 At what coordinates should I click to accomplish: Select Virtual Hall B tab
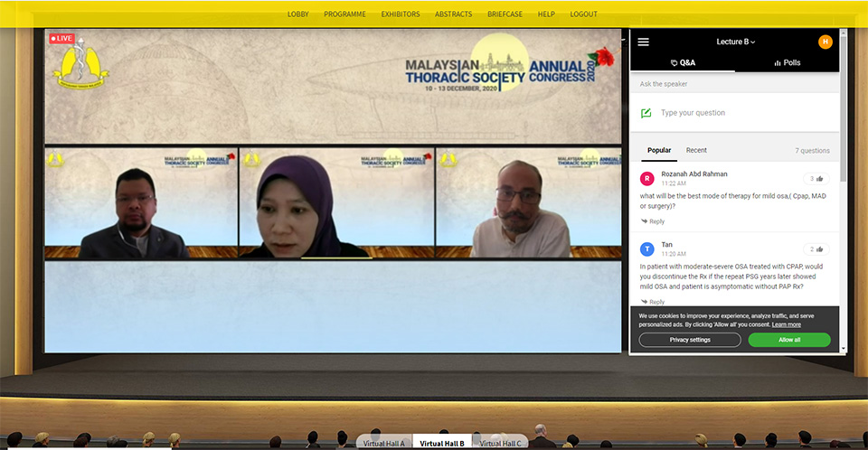442,442
